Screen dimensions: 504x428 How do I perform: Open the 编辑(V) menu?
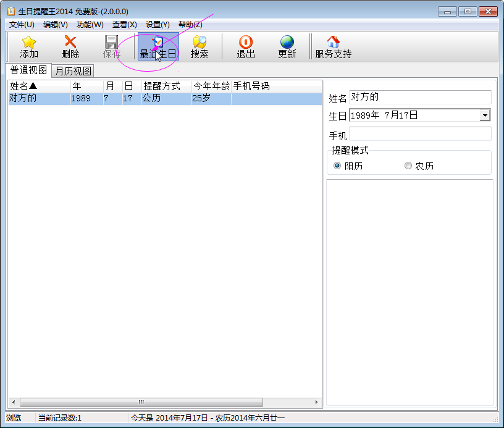(56, 25)
